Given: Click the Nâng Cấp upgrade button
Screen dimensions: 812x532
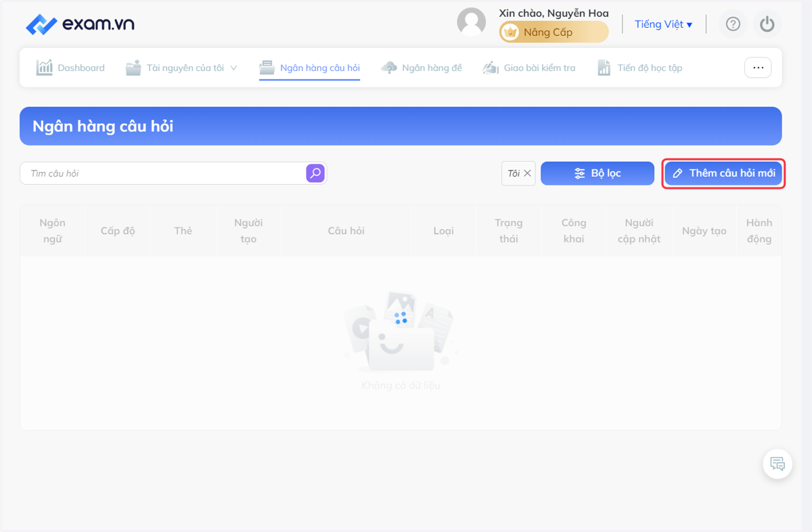Looking at the screenshot, I should tap(554, 32).
